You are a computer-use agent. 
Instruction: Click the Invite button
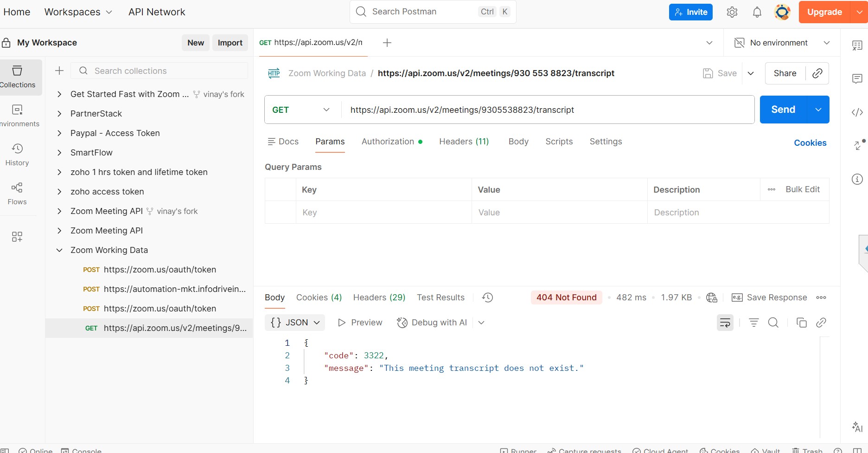coord(691,12)
